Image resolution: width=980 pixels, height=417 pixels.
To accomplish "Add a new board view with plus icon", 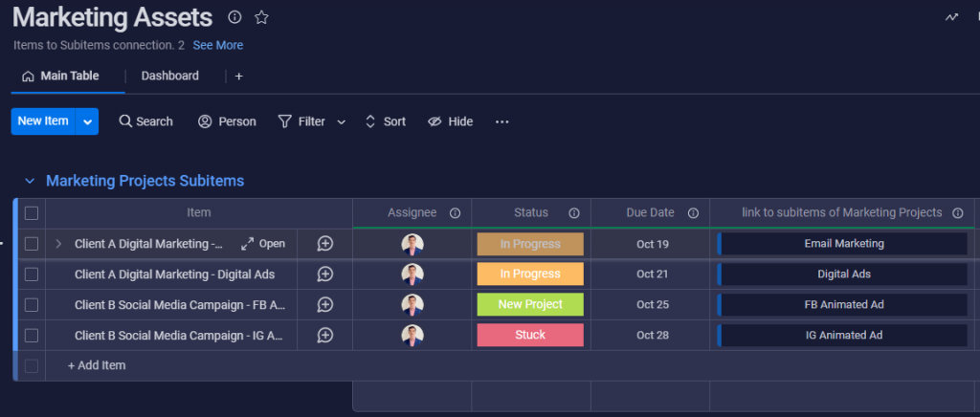I will [x=238, y=77].
